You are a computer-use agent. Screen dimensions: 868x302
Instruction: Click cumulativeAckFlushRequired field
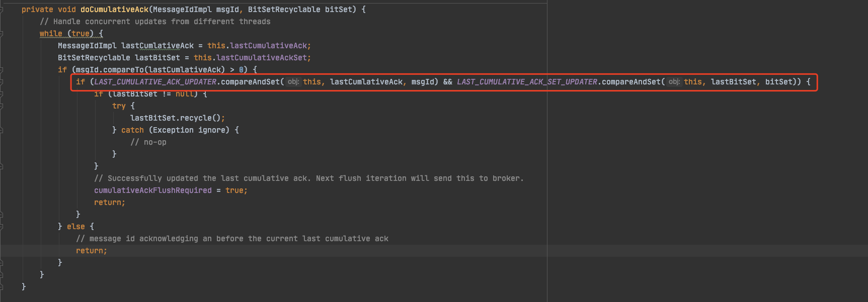[153, 190]
